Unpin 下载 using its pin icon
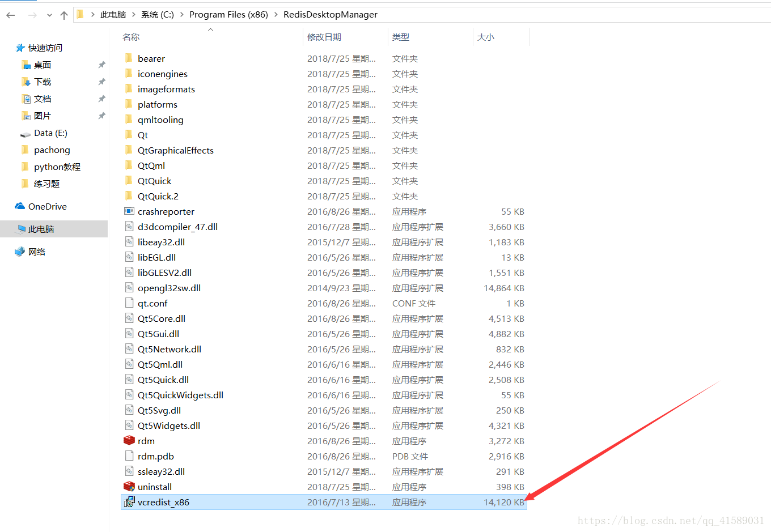This screenshot has width=771, height=532. 101,82
